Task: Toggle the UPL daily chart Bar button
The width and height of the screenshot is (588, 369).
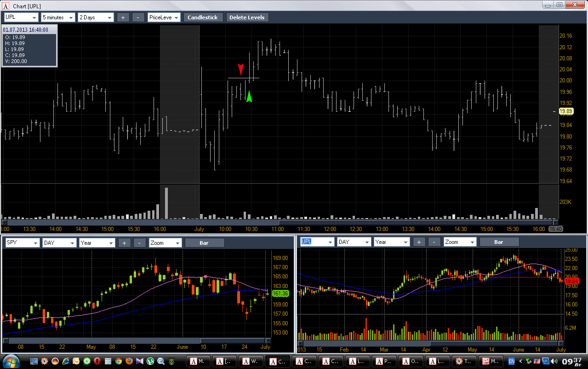Action: 499,242
